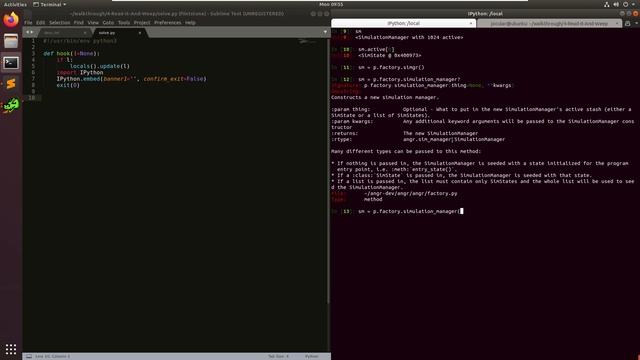640x360 pixels.
Task: Click the new terminal tab icon
Action: (628, 23)
